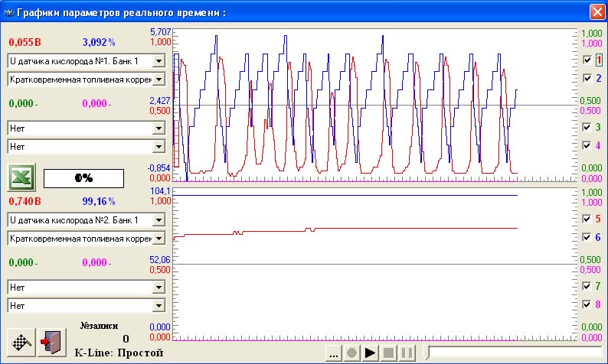Viewport: 608px width, 364px height.
Task: Toggle checkbox for graph channel 1
Action: click(587, 60)
